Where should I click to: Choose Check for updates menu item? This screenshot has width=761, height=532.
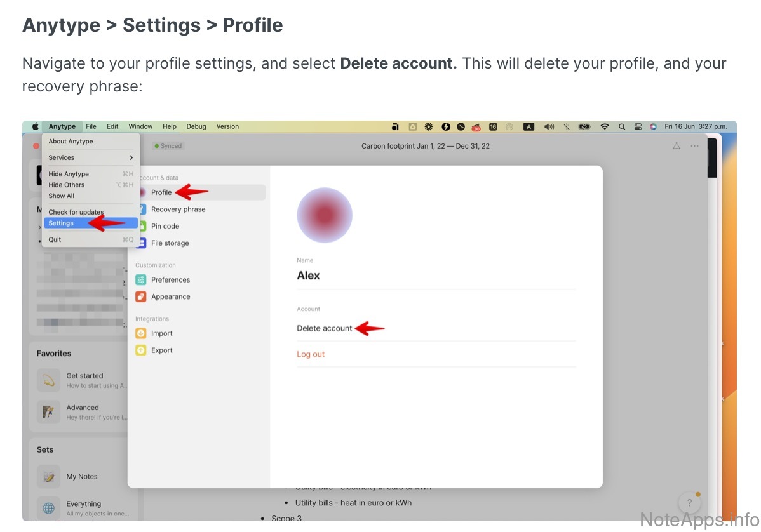76,212
